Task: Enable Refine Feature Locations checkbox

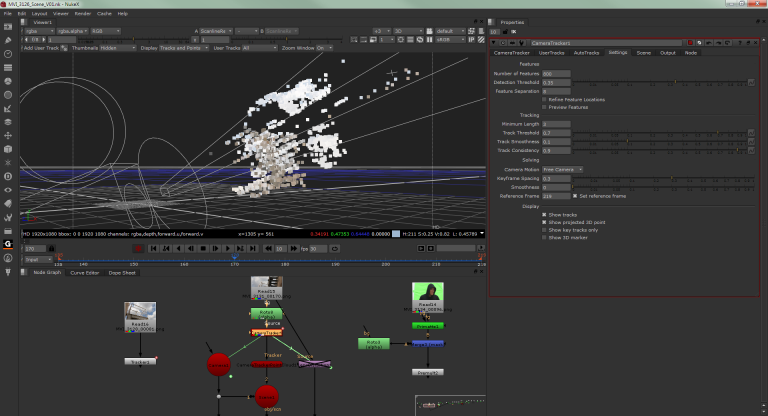Action: click(546, 100)
